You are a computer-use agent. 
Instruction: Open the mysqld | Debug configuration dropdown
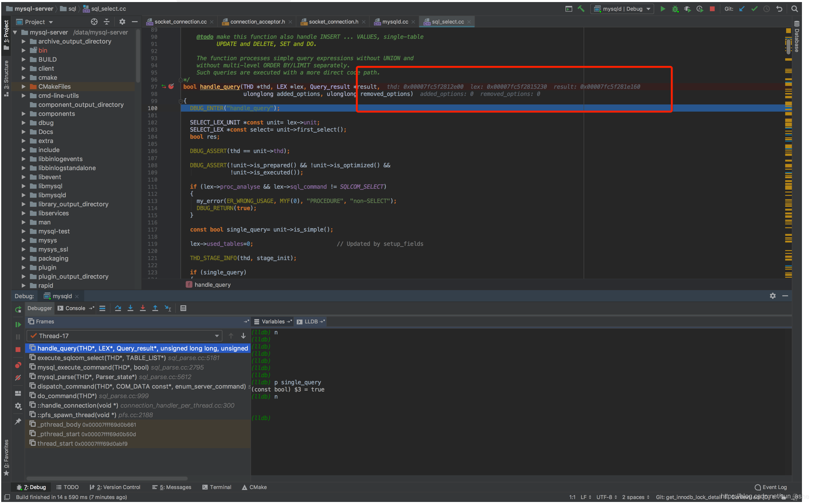pyautogui.click(x=622, y=9)
